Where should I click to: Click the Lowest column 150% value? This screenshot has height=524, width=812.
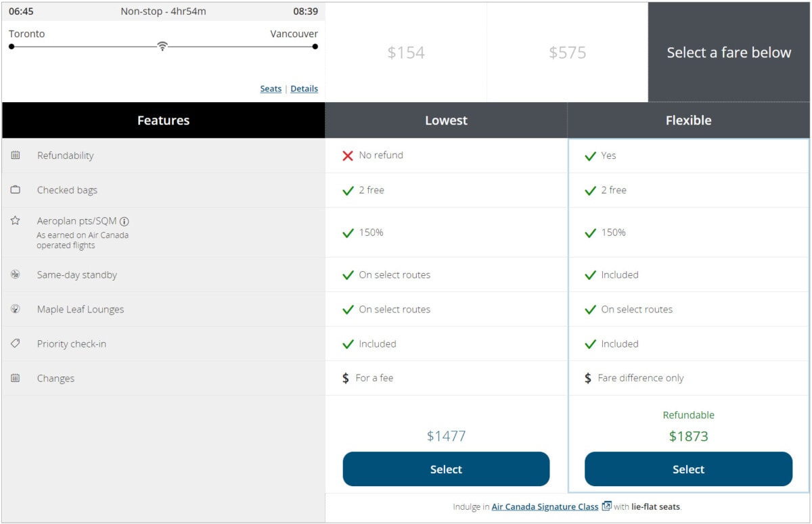pos(371,233)
